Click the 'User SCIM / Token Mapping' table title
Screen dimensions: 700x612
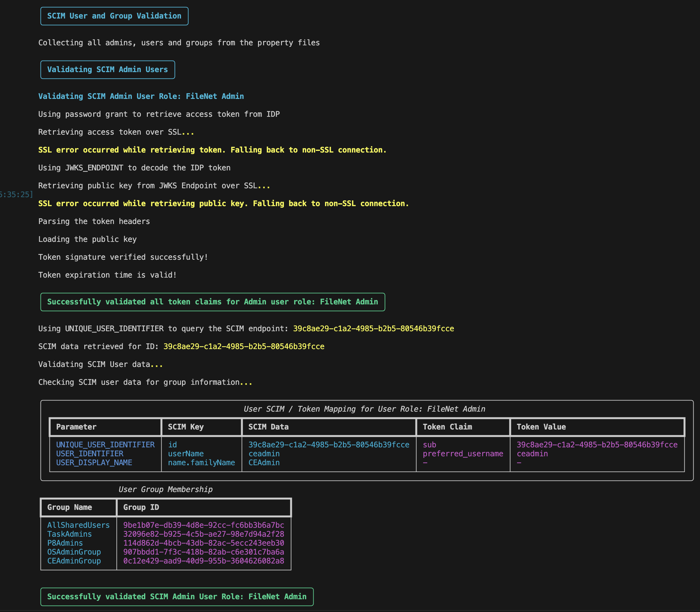(x=364, y=409)
